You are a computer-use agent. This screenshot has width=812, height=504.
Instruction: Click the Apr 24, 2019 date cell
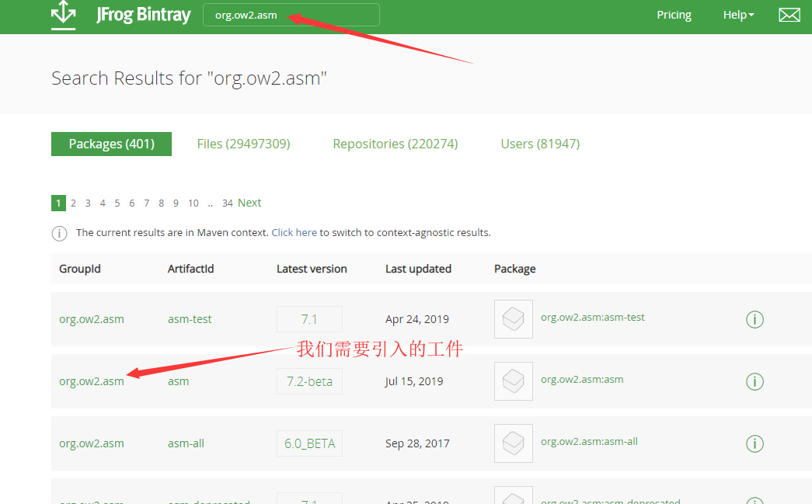416,319
